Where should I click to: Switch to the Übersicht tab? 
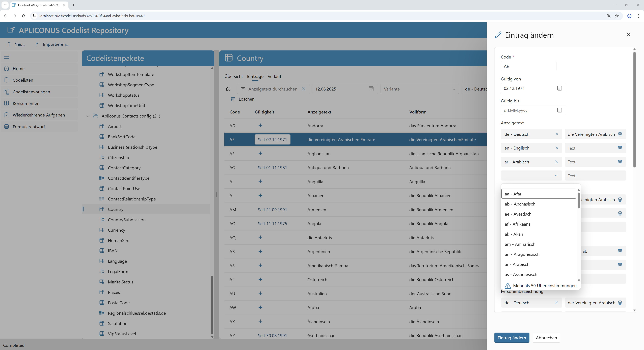(233, 76)
